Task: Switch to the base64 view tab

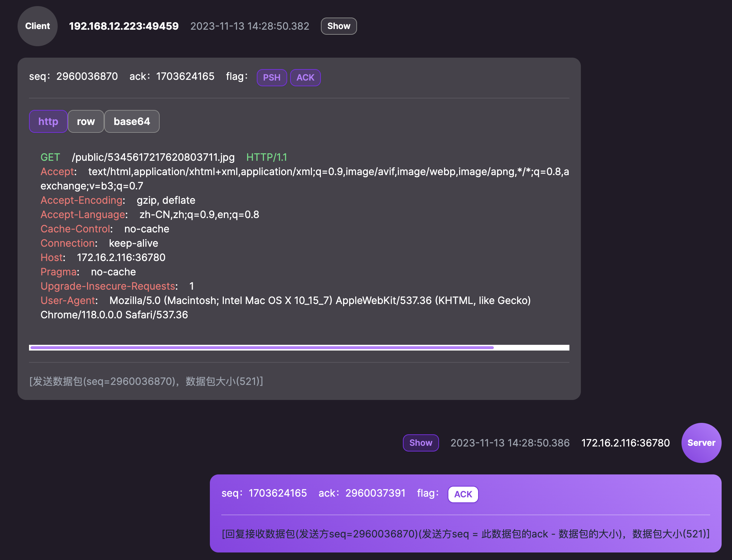Action: click(x=132, y=121)
